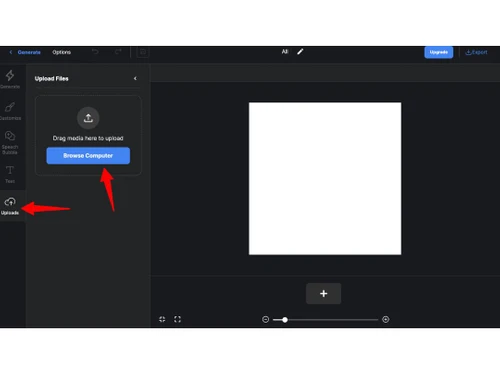Open the Options menu

click(61, 52)
